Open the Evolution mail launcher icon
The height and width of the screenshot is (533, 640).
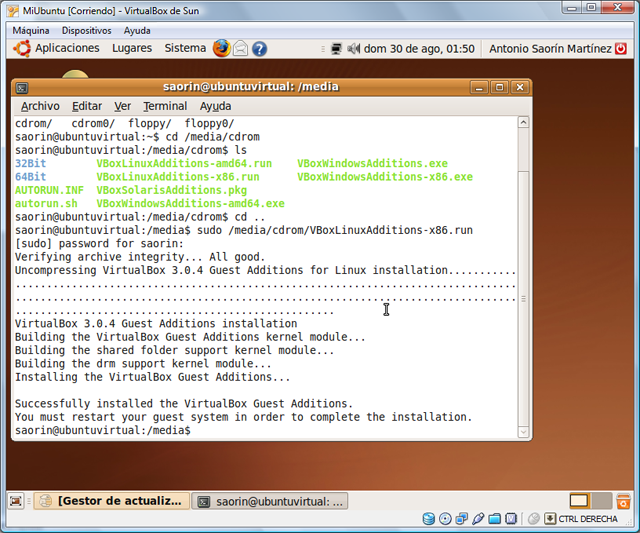coord(240,48)
